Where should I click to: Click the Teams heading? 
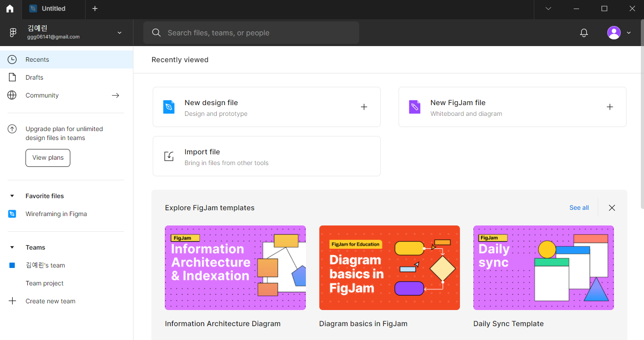[35, 247]
